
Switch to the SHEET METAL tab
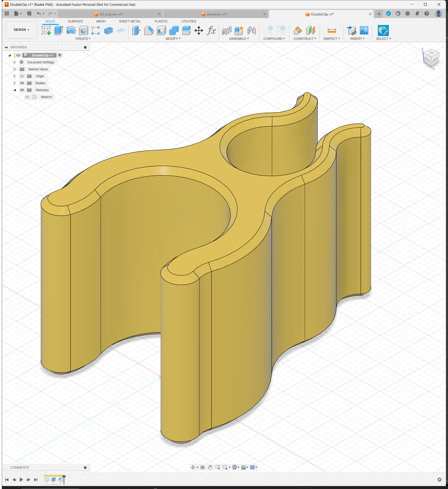pyautogui.click(x=130, y=21)
